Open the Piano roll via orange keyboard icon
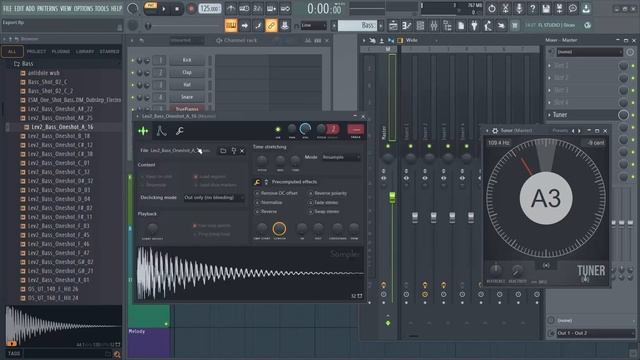Screen dimensions: 640x360 pyautogui.click(x=231, y=25)
